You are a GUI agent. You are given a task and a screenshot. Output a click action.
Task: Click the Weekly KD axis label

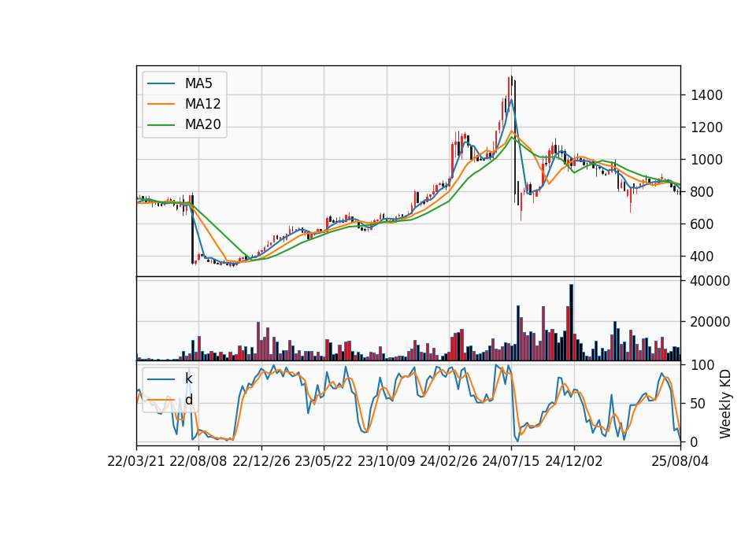pyautogui.click(x=724, y=404)
